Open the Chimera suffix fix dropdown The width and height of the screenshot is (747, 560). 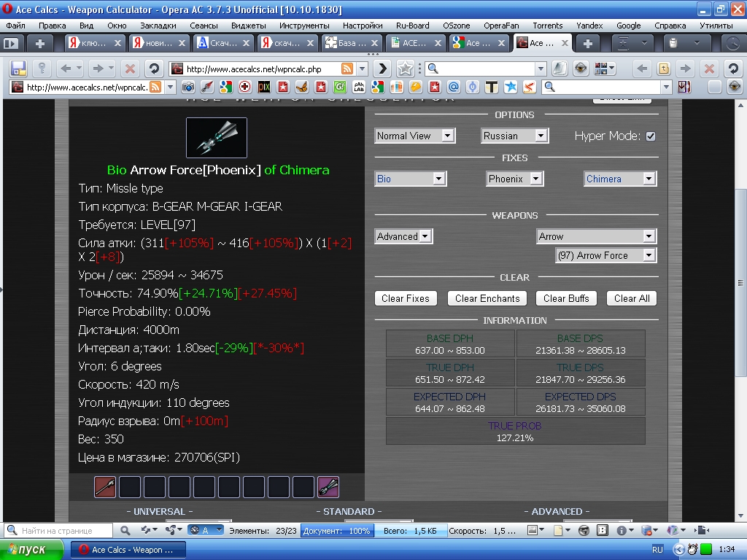pos(620,179)
